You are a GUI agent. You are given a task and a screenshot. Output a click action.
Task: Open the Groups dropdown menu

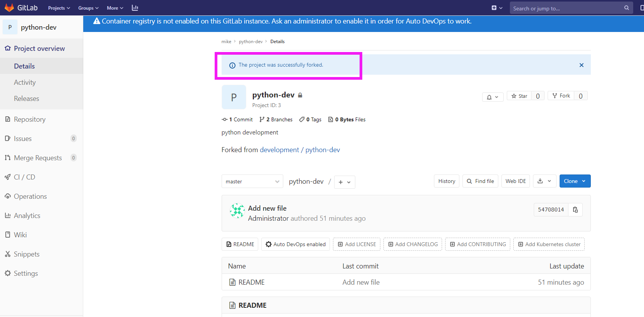click(x=88, y=8)
